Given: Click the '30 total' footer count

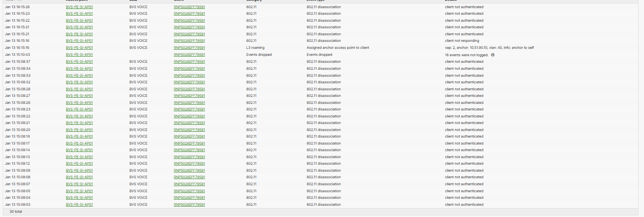Looking at the screenshot, I should [x=16, y=212].
